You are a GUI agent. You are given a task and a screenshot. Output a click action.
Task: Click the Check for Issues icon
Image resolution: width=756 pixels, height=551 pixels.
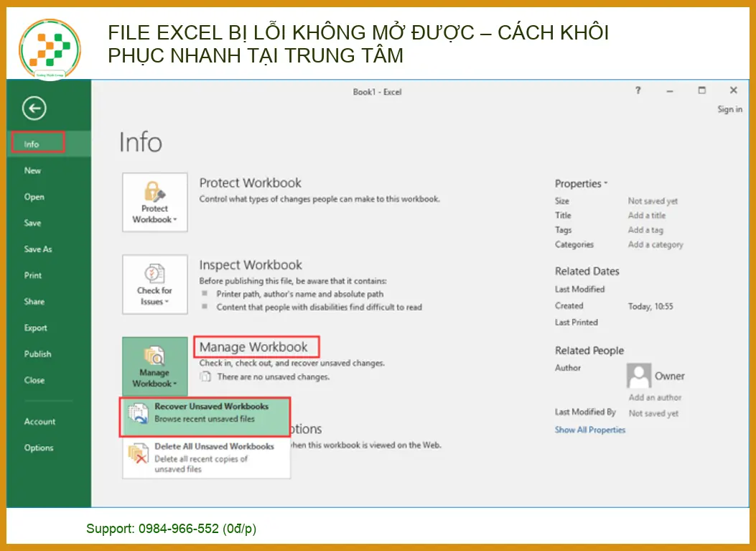(x=154, y=275)
